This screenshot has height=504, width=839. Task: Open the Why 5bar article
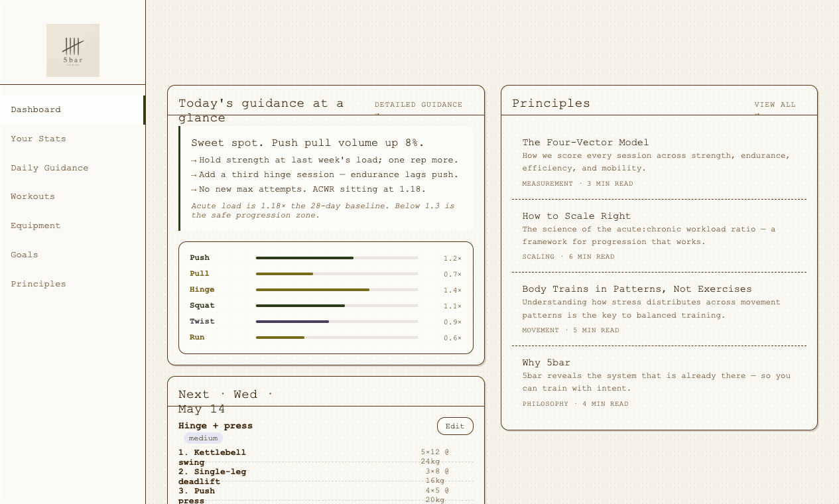pos(659,383)
